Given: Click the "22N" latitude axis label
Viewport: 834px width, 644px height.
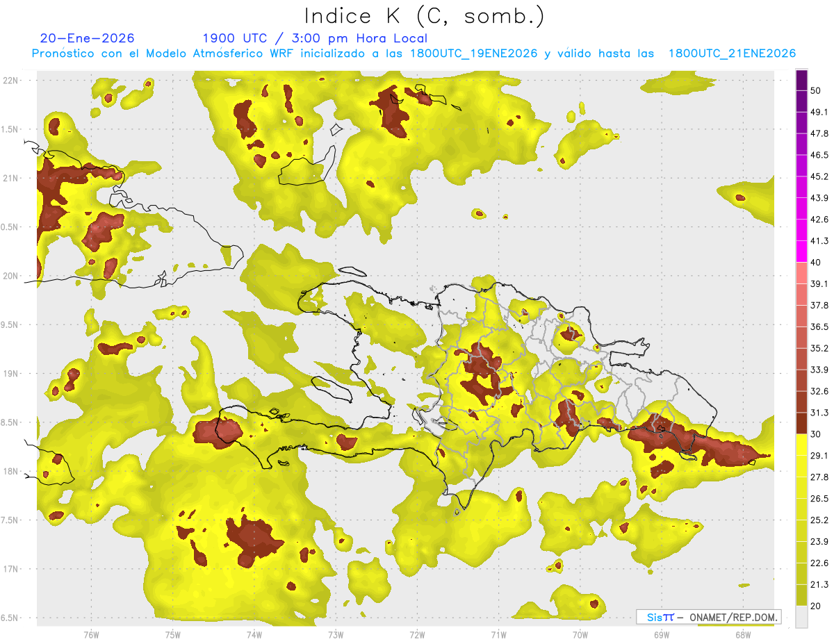Looking at the screenshot, I should click(x=12, y=80).
